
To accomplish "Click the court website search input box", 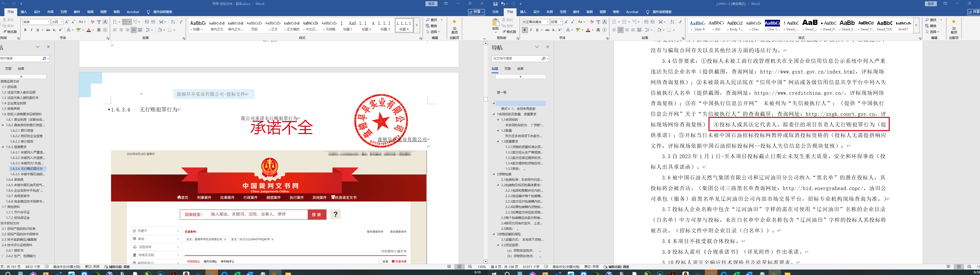I will click(257, 214).
